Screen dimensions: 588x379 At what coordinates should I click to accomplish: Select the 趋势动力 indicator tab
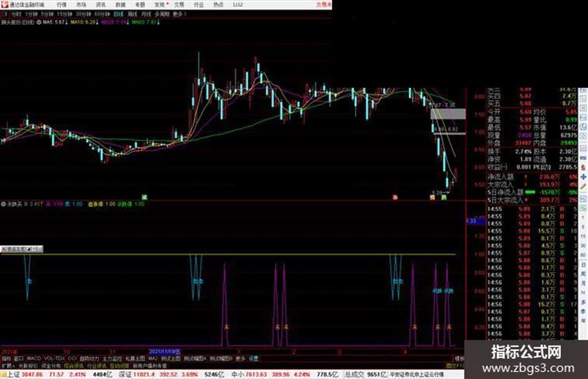[x=89, y=358]
